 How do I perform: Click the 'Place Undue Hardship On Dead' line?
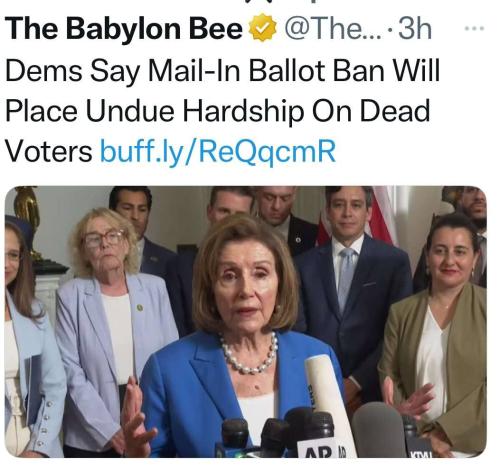tap(218, 111)
